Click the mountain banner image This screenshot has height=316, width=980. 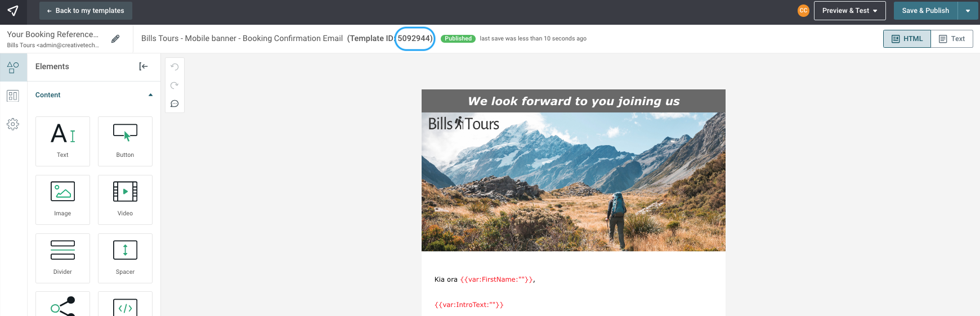(x=574, y=182)
